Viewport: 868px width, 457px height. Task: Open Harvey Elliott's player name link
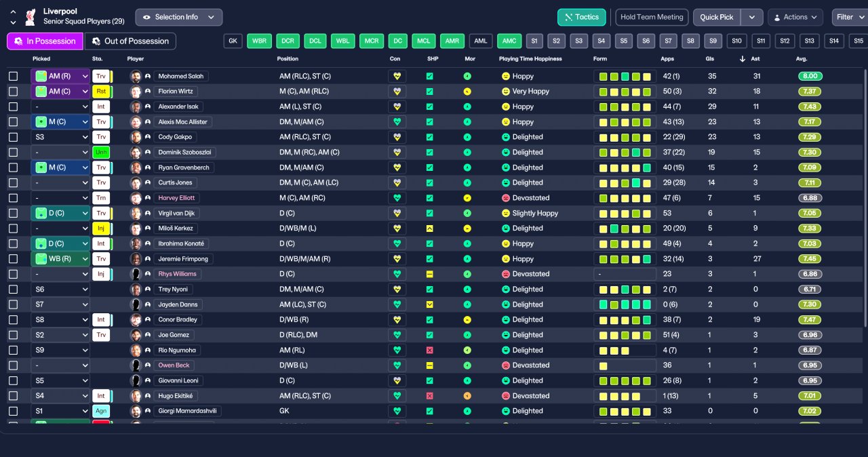click(176, 198)
